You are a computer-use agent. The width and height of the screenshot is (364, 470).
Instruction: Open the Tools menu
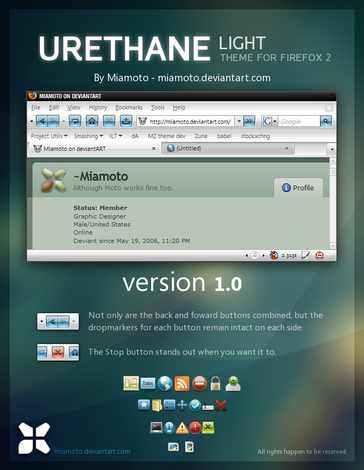[158, 107]
